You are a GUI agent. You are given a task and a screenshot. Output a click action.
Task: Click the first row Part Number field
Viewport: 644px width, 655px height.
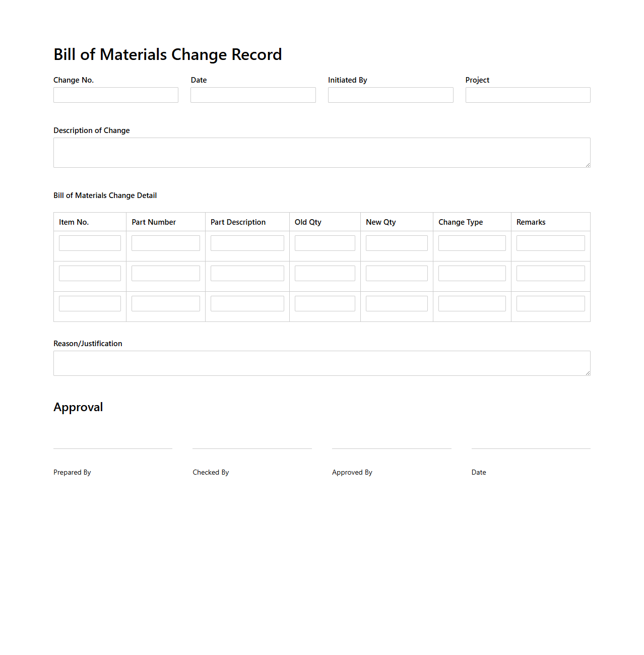(x=165, y=242)
